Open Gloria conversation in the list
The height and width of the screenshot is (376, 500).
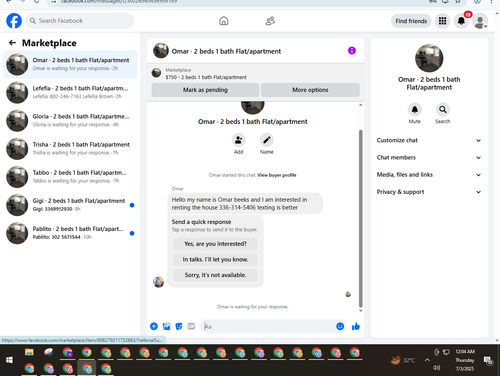point(70,121)
